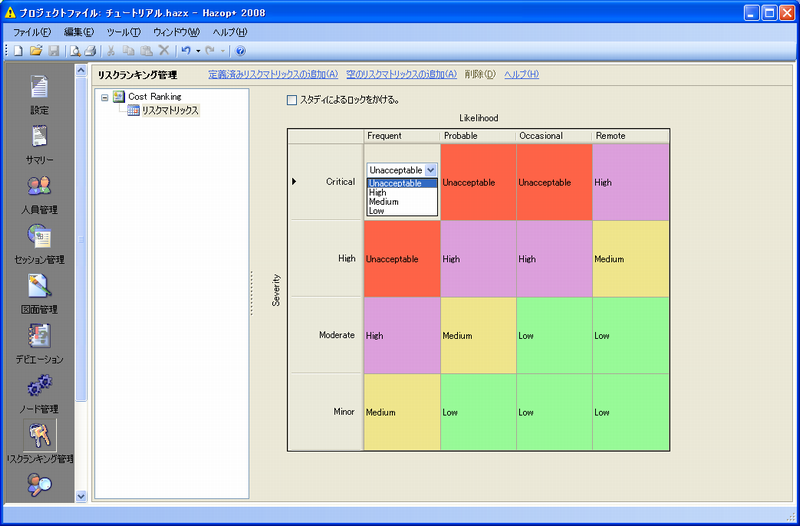Open the Undo history dropdown arrow
Image resolution: width=800 pixels, height=526 pixels.
(x=198, y=51)
